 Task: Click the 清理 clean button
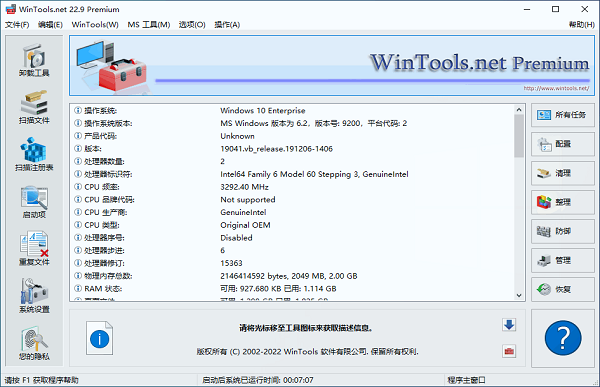pos(562,173)
